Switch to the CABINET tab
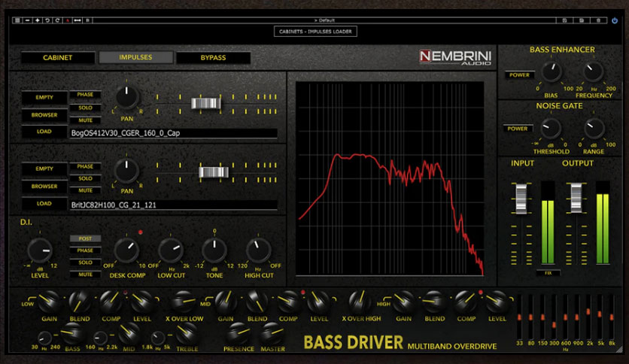The height and width of the screenshot is (364, 629). pyautogui.click(x=58, y=58)
